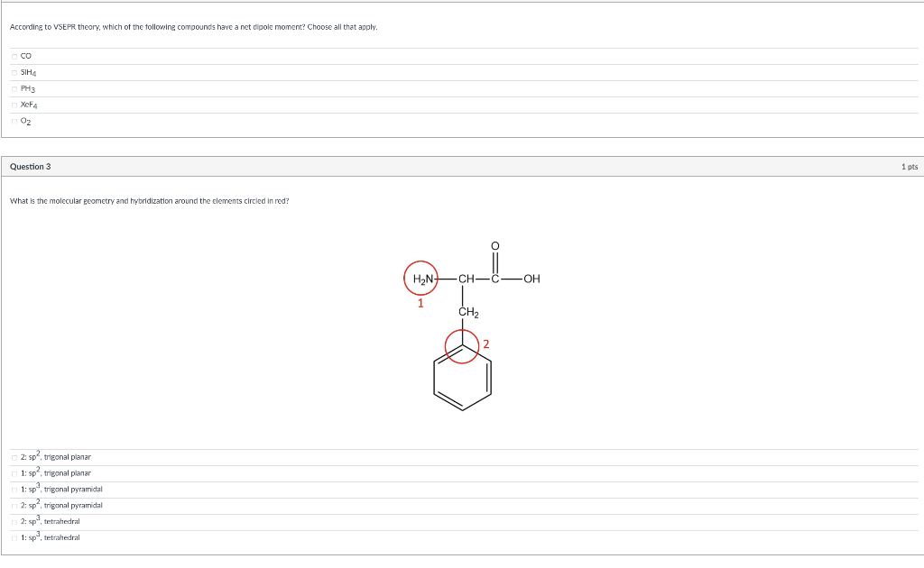Click the '1 pts' label
Image resolution: width=924 pixels, height=568 pixels.
pos(910,167)
